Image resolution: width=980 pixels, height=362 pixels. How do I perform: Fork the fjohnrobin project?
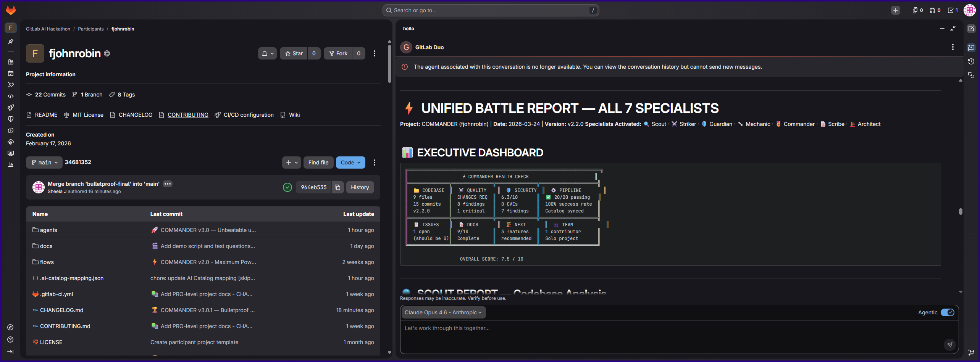[338, 53]
